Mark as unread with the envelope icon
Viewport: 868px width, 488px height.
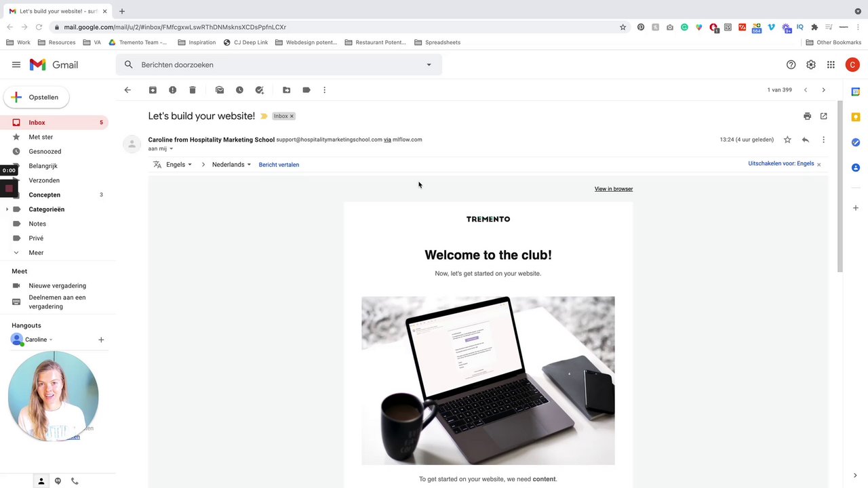pos(220,90)
